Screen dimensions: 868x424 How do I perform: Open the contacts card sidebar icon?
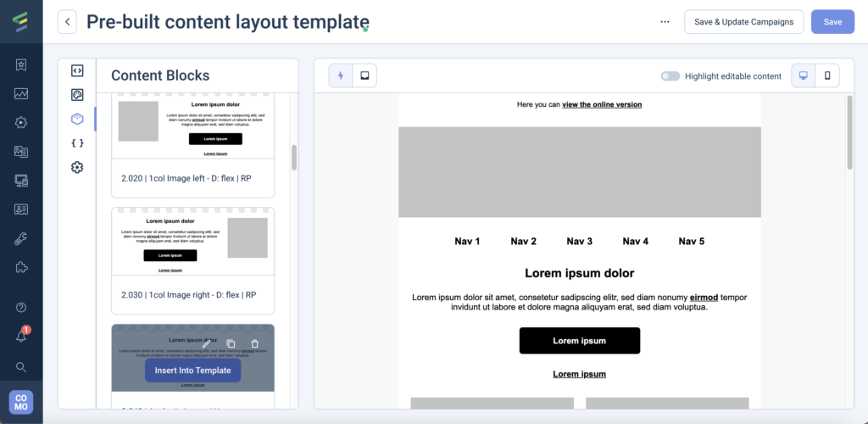pos(21,209)
